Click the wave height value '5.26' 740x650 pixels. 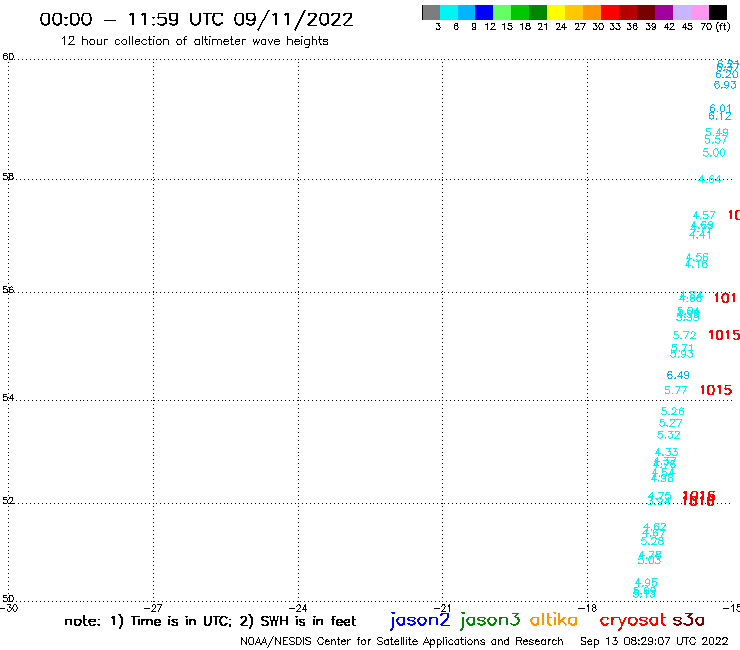click(x=673, y=411)
